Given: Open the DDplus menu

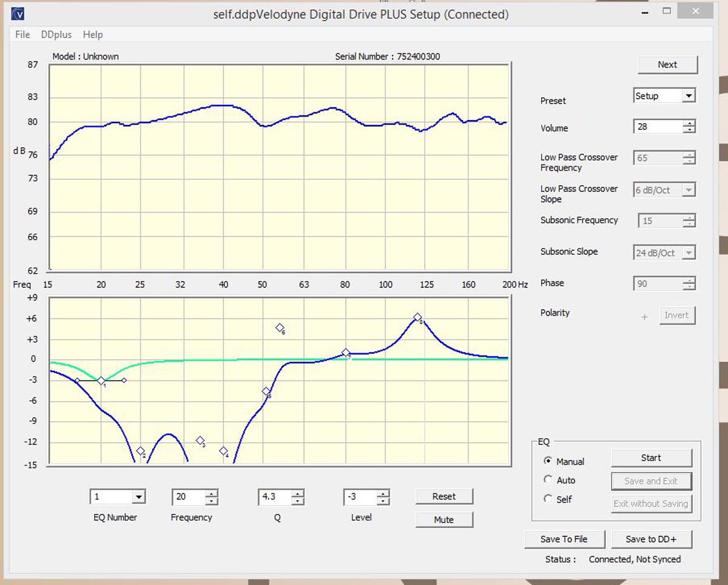Looking at the screenshot, I should [x=56, y=35].
